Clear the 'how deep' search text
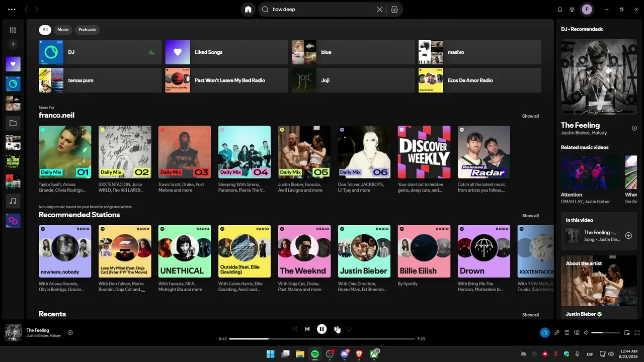Screen dimensions: 644x362 pos(380,9)
